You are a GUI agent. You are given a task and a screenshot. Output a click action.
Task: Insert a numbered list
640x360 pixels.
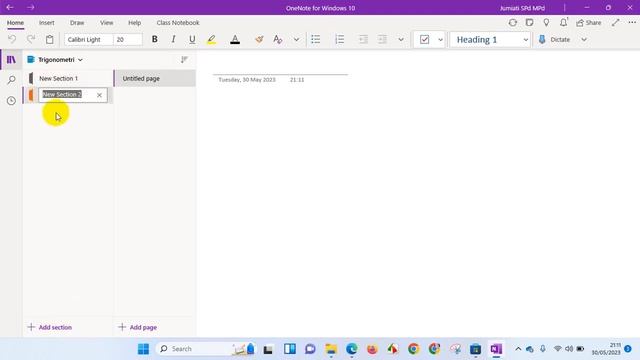coord(339,39)
